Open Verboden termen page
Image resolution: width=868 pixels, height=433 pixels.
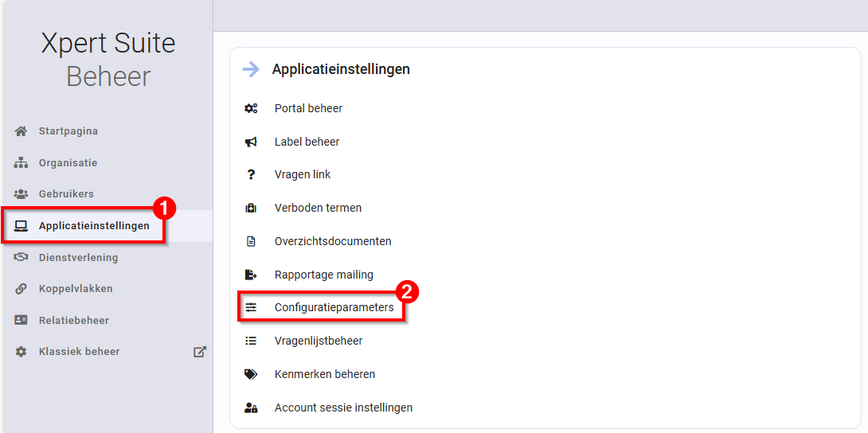point(318,208)
